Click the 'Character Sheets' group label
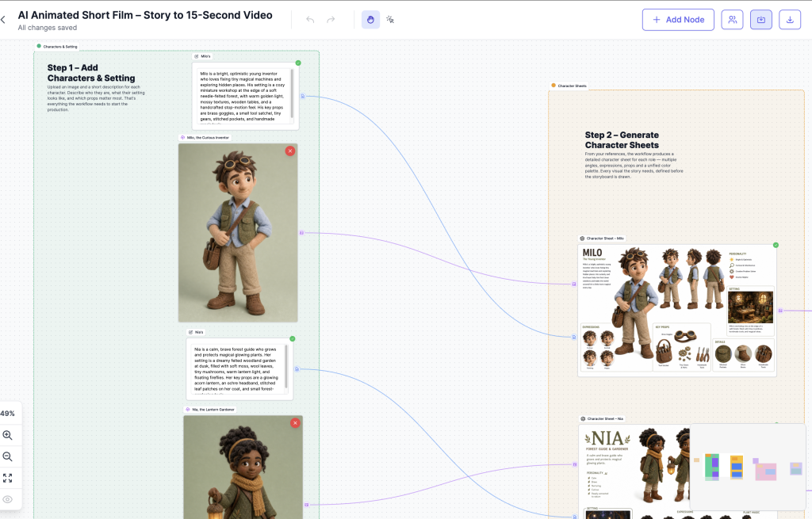Viewport: 812px width, 519px height. tap(569, 86)
